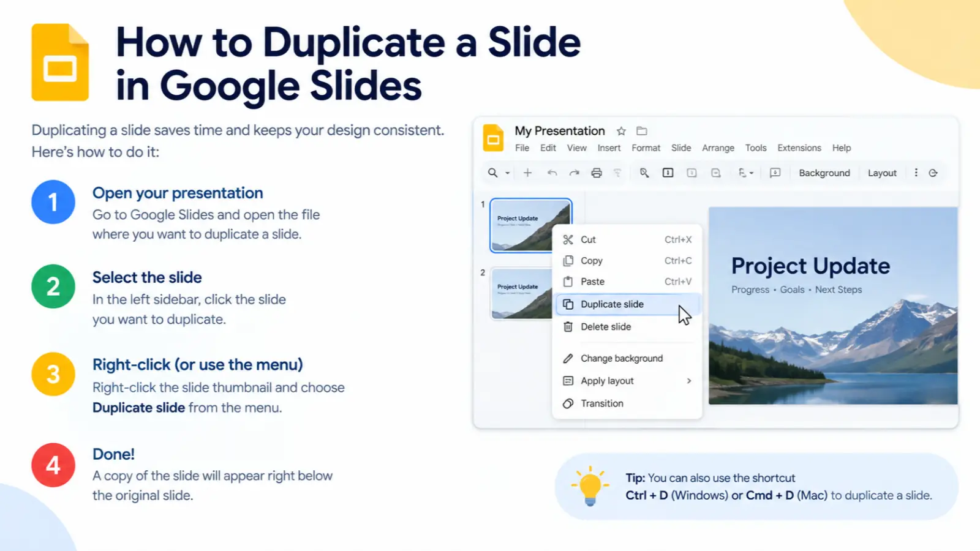Open the Insert menu
Viewport: 980px width, 551px height.
pyautogui.click(x=609, y=148)
